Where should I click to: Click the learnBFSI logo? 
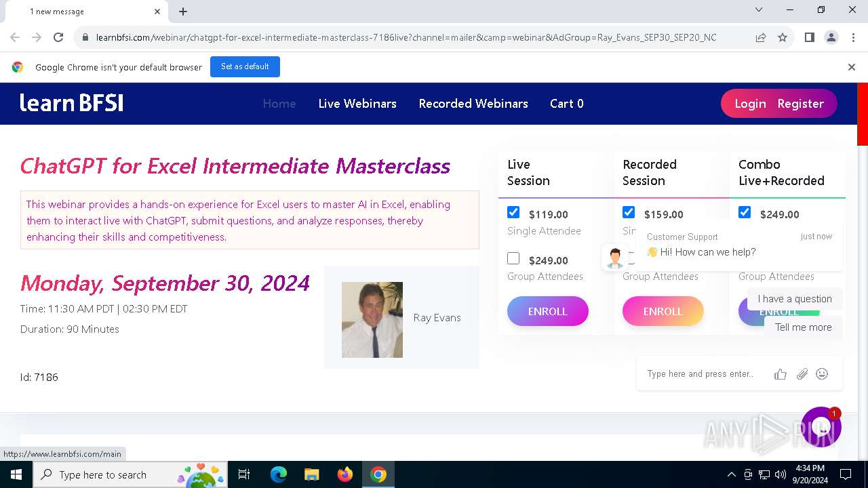(x=71, y=103)
